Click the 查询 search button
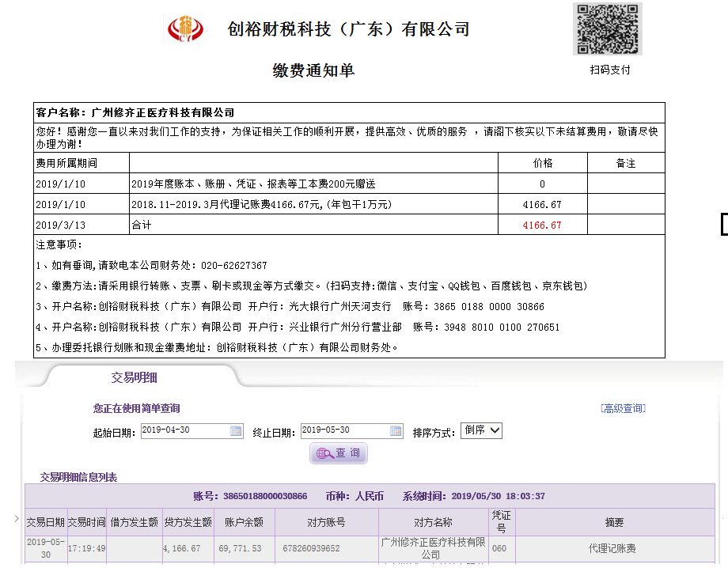Image resolution: width=728 pixels, height=568 pixels. coord(339,453)
